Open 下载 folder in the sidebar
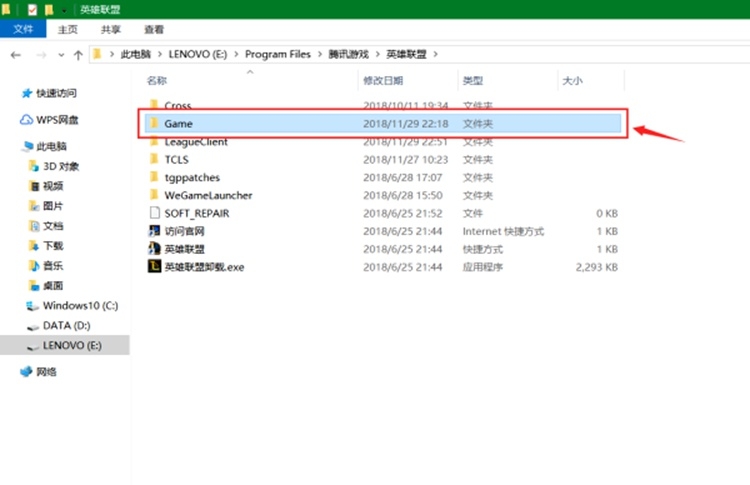750x485 pixels. pos(53,245)
